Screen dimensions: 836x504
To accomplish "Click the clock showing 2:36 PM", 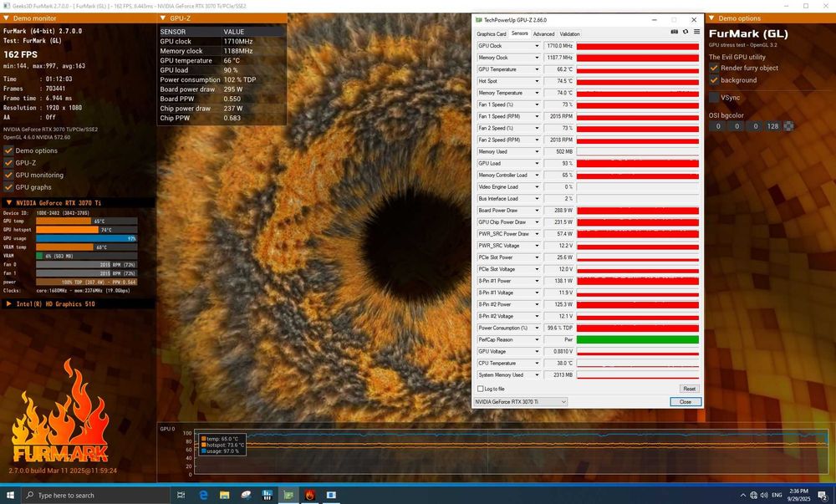I will [x=798, y=491].
